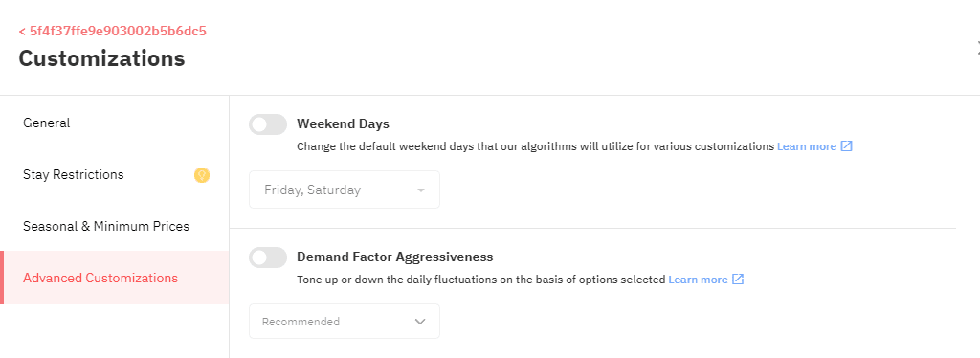
Task: Click the Weekend Days heading label
Action: (344, 123)
